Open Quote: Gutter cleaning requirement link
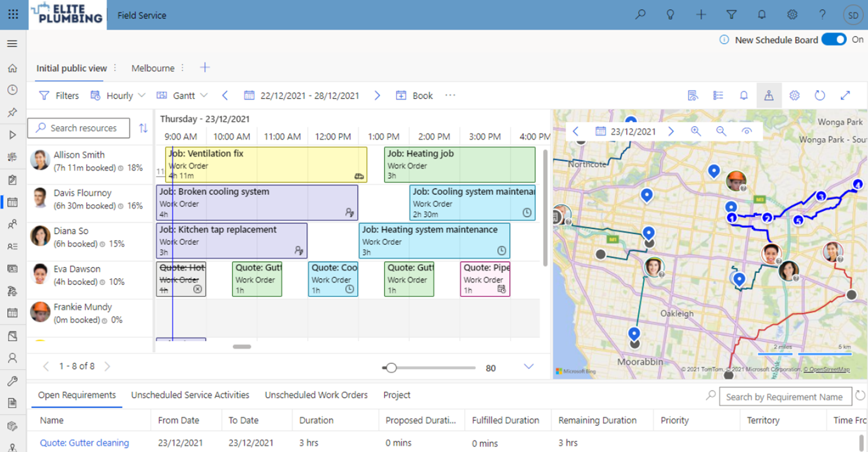This screenshot has width=868, height=452. click(85, 443)
